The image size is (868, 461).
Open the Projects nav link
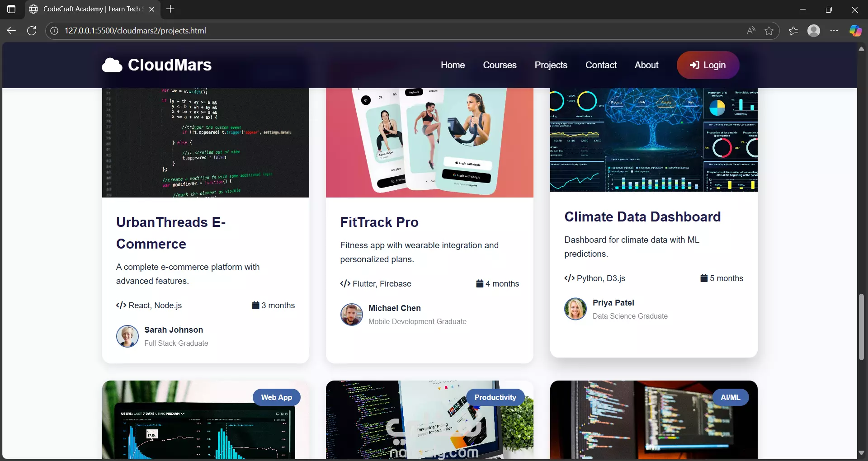pos(551,65)
